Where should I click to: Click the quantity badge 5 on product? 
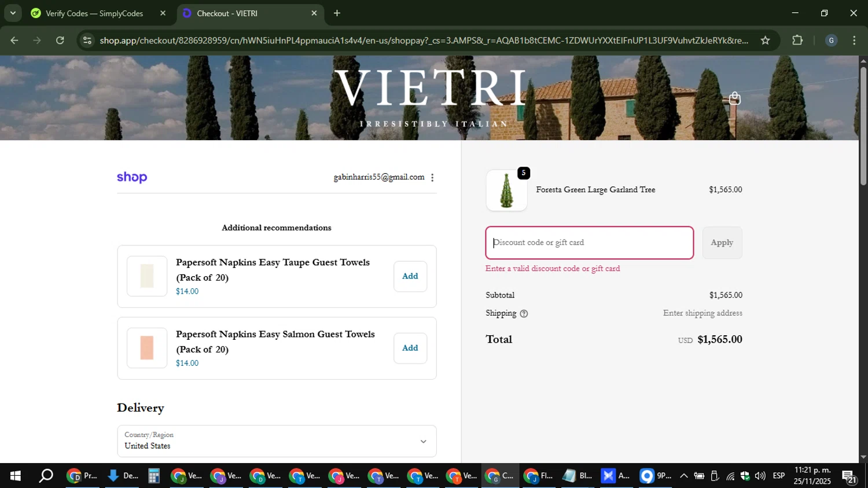[x=524, y=173]
